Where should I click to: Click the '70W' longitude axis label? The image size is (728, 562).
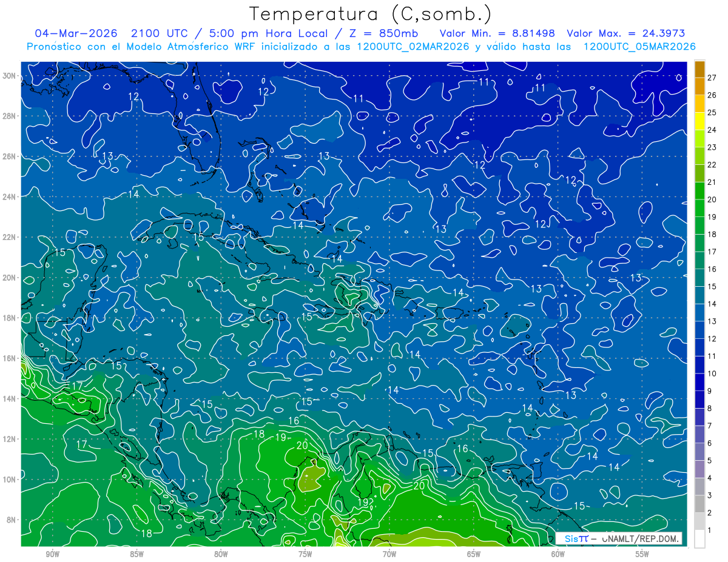coord(389,554)
